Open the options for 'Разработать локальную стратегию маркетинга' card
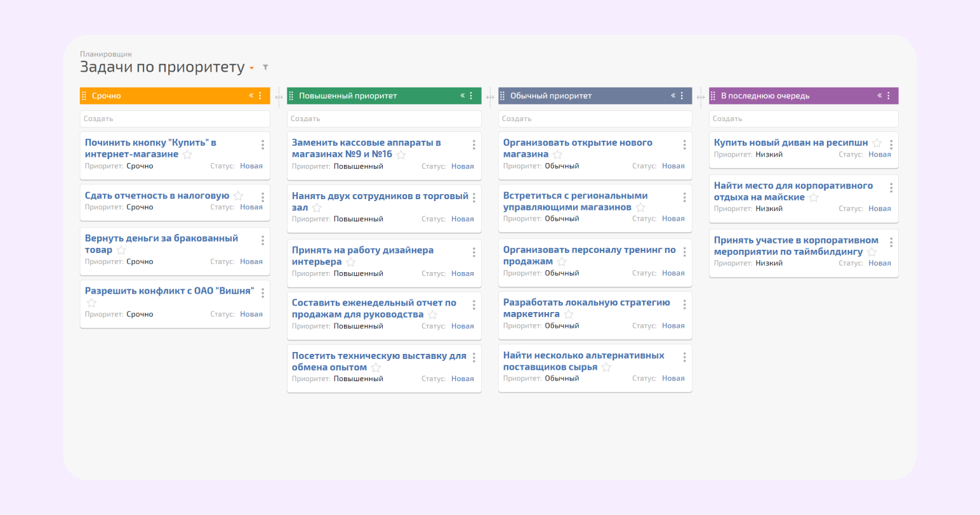980x515 pixels. [684, 304]
